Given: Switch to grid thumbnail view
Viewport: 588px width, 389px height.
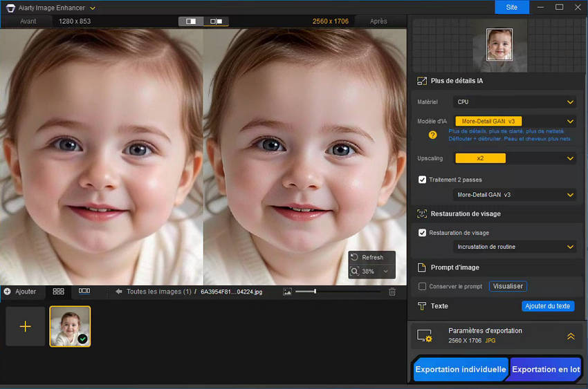Looking at the screenshot, I should pos(59,292).
